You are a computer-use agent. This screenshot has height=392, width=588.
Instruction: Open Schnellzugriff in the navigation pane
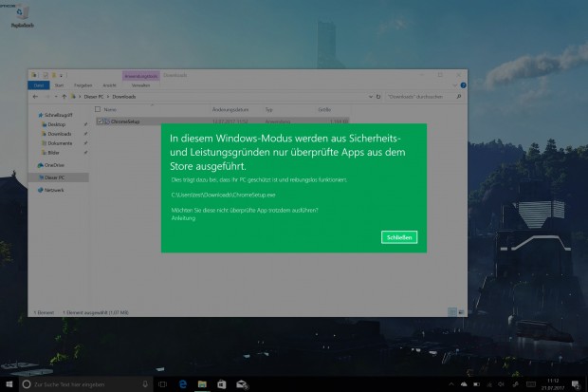(x=56, y=115)
